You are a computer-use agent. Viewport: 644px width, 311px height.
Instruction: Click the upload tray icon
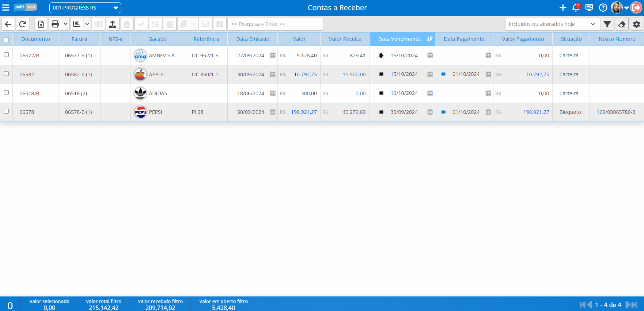pyautogui.click(x=113, y=24)
